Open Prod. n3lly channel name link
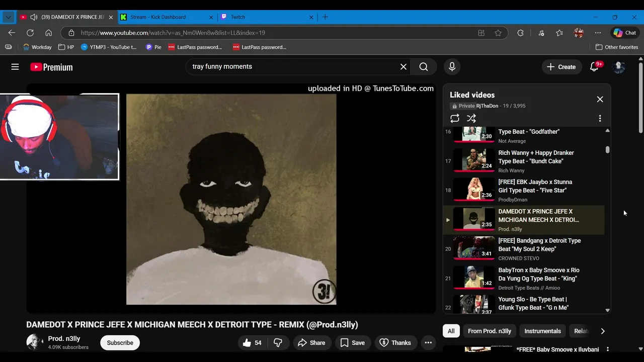Viewport: 644px width, 362px height. (x=64, y=339)
